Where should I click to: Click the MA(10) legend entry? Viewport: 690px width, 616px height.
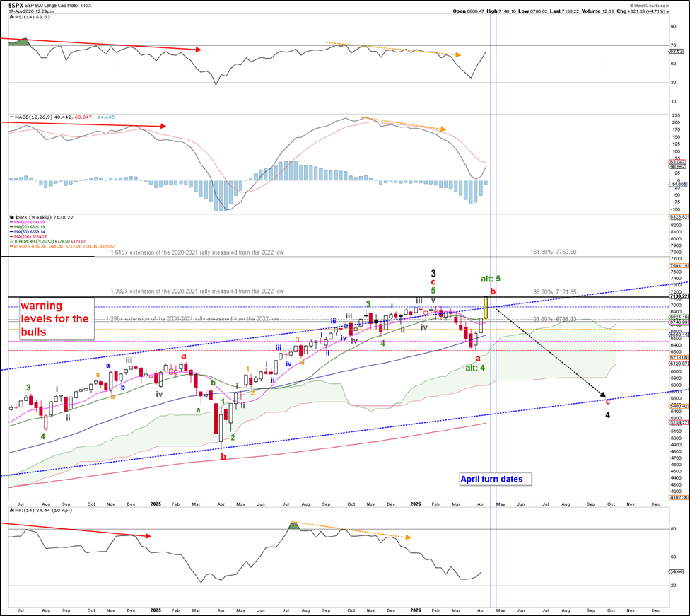[26, 222]
